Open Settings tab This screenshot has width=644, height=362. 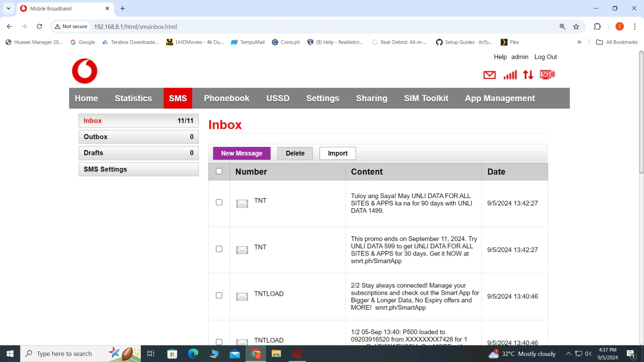(323, 98)
